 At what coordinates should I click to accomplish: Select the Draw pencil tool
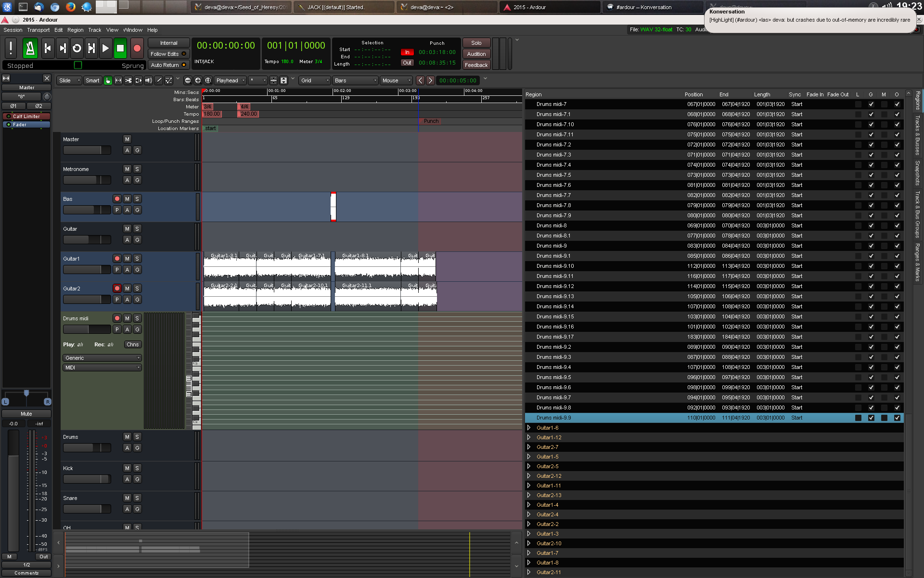coord(158,80)
